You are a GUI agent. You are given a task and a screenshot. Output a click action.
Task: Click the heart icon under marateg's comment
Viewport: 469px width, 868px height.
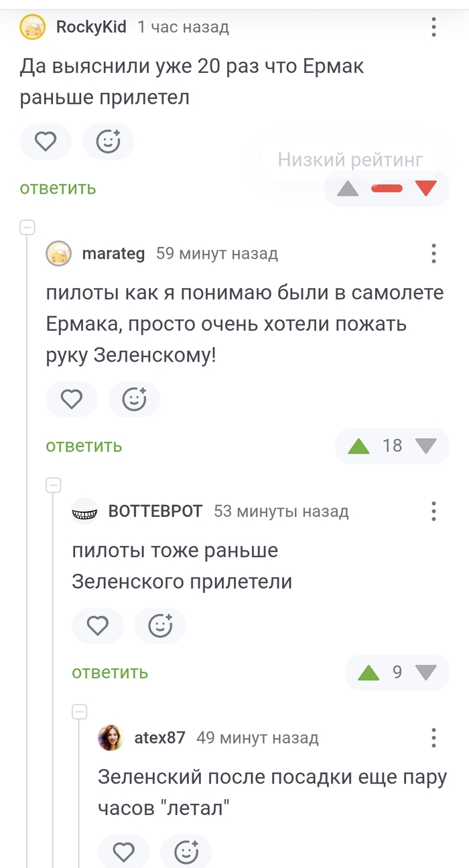click(x=72, y=399)
